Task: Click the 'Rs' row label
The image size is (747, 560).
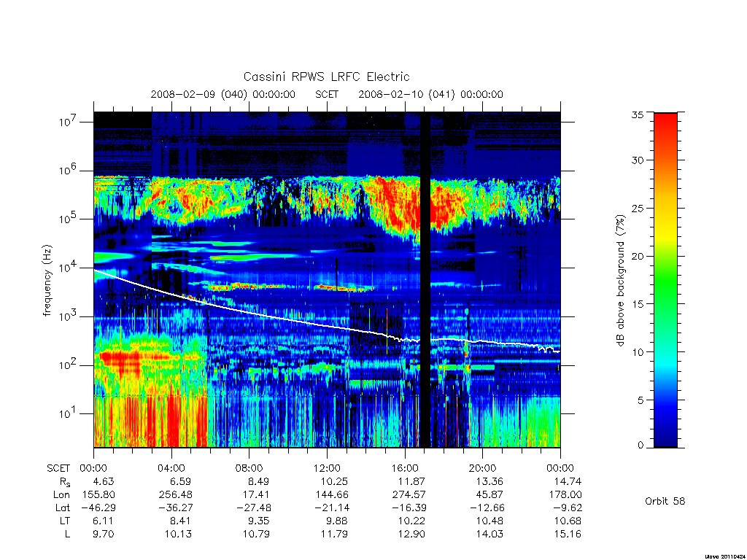Action: click(x=65, y=482)
